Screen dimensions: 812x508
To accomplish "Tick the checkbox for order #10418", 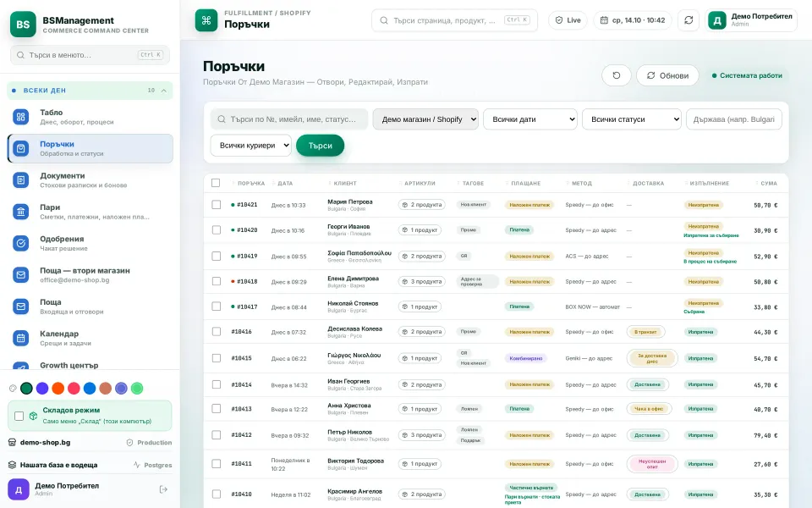I will point(217,281).
